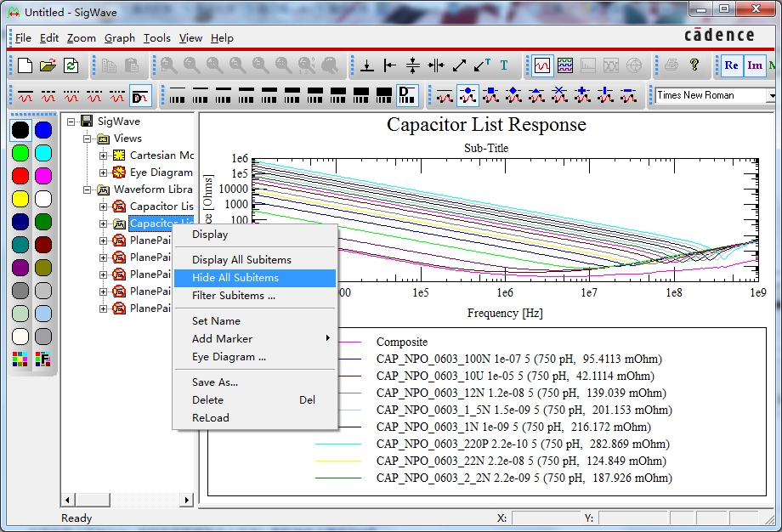Toggle the dash-dot line style button

click(94, 95)
